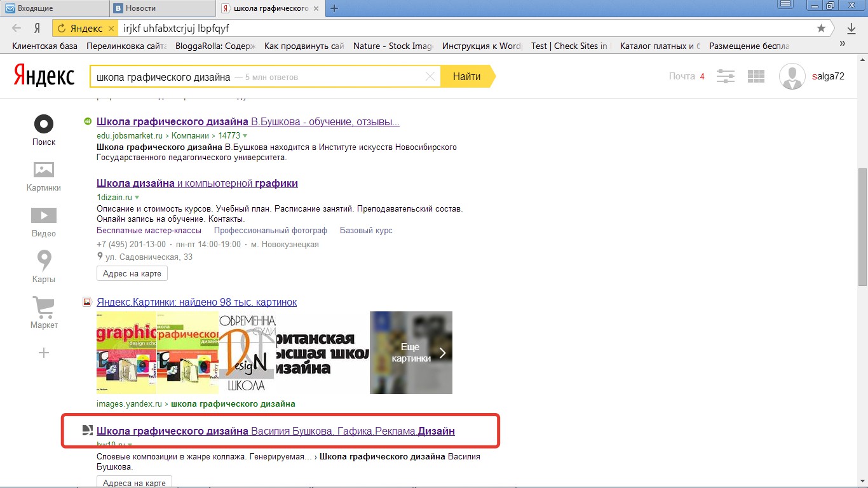Open the BloggaRolla bookmark
This screenshot has width=868, height=488.
[215, 46]
